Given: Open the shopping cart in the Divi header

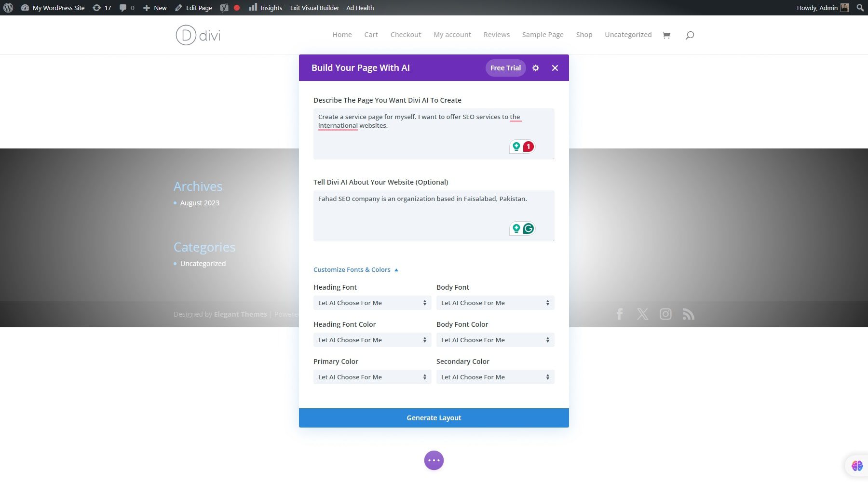Looking at the screenshot, I should 666,35.
